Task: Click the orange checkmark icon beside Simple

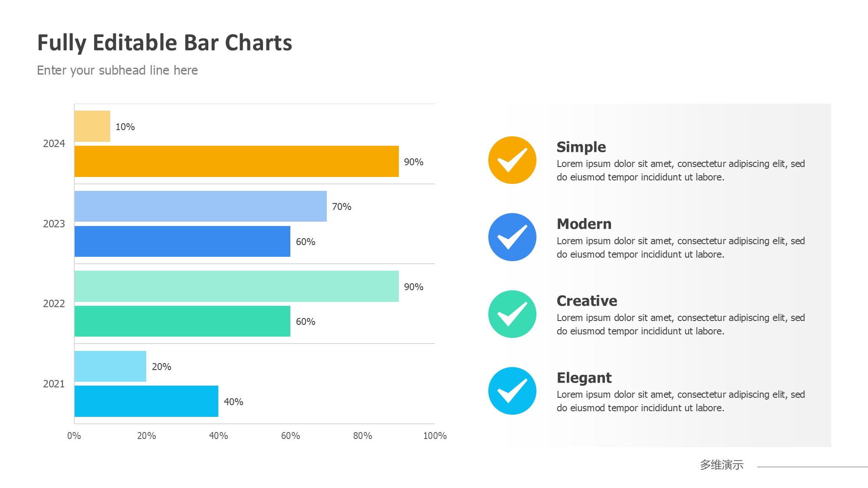Action: pyautogui.click(x=512, y=160)
